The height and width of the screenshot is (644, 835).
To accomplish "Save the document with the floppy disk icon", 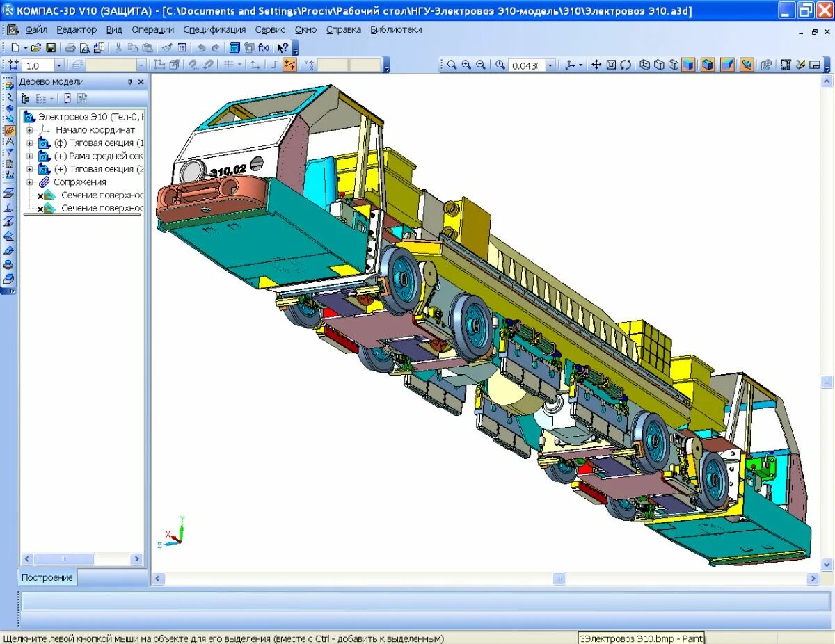I will click(51, 48).
